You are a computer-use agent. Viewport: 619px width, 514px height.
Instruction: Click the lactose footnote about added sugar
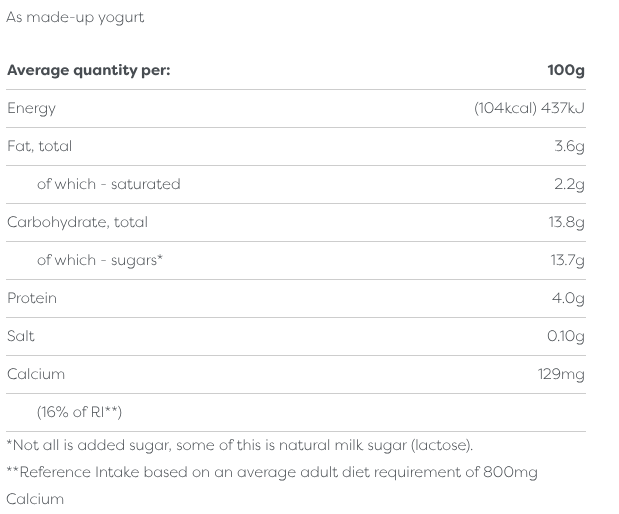click(x=240, y=445)
